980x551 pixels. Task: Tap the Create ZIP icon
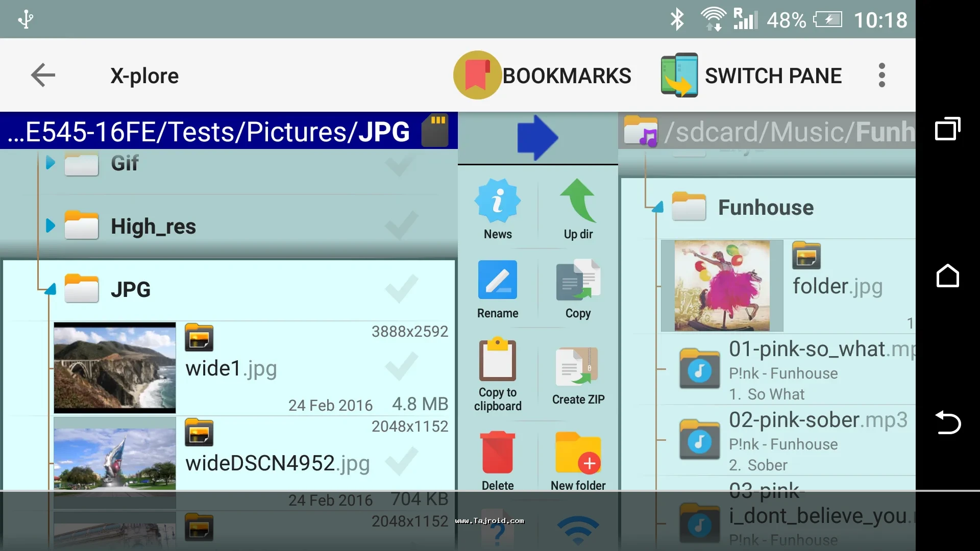[x=578, y=366]
